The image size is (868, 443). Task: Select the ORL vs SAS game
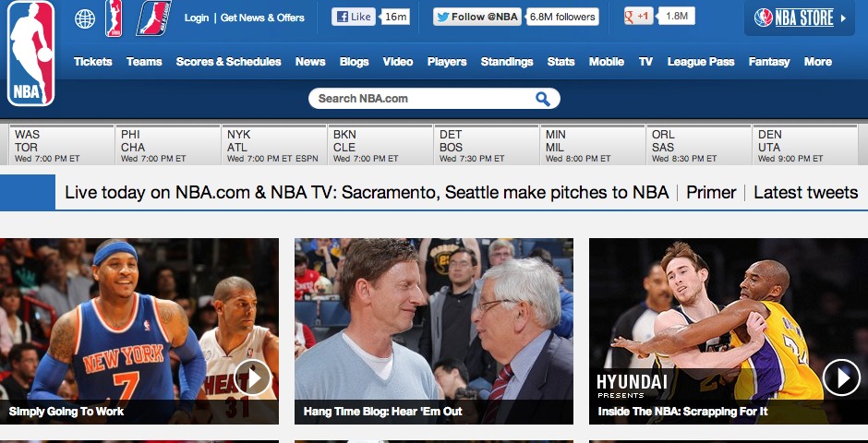point(699,145)
